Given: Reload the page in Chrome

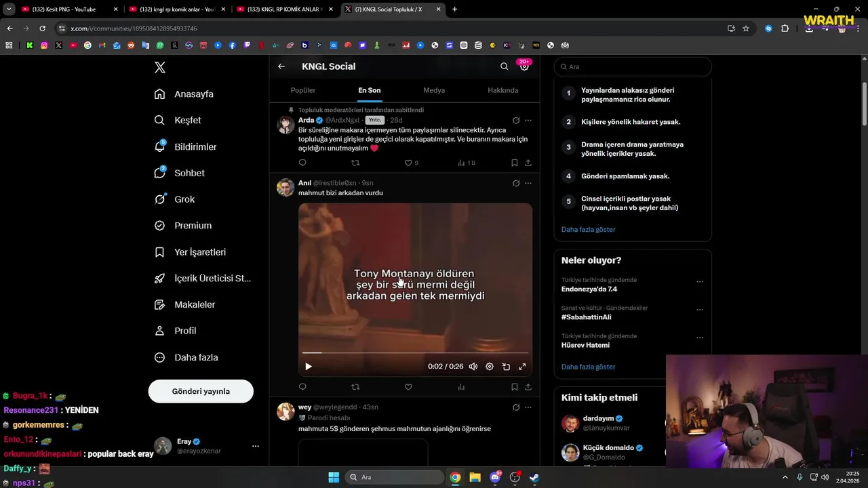Looking at the screenshot, I should click(42, 28).
